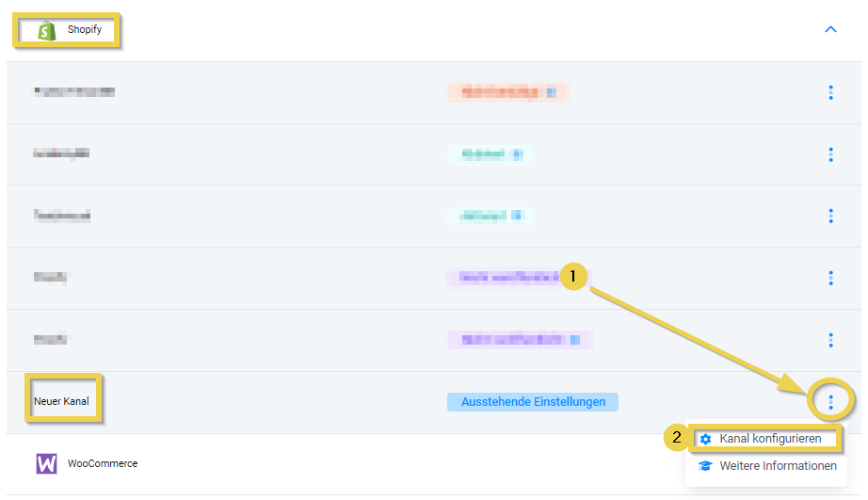
Task: Click the Neuer Kanal channel name
Action: point(61,402)
